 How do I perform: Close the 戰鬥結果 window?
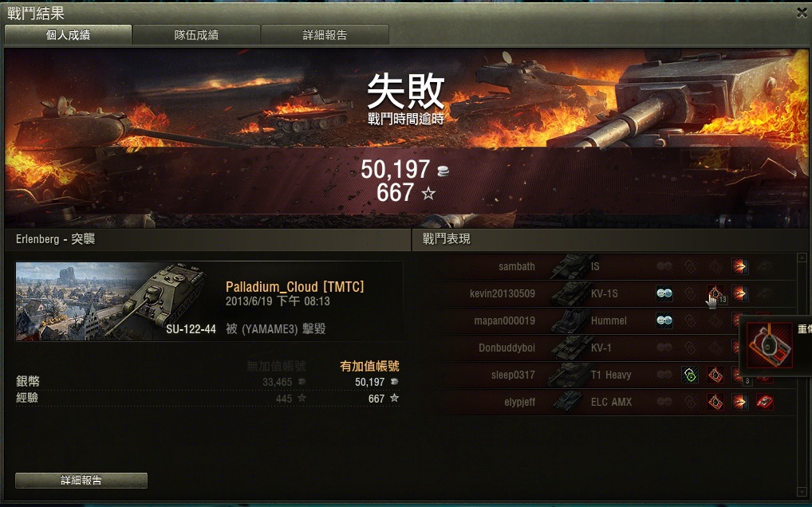point(802,13)
